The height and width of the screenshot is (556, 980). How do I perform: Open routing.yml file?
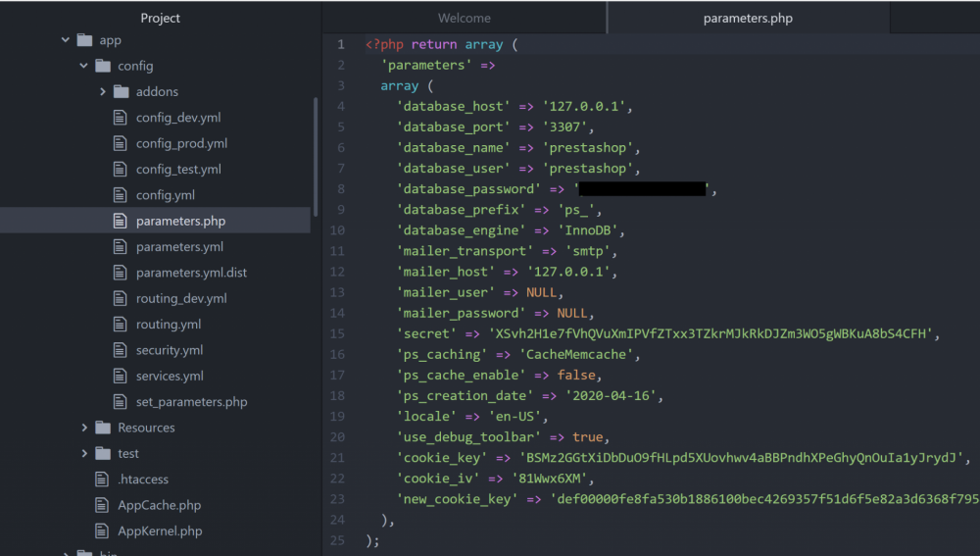[x=169, y=324]
